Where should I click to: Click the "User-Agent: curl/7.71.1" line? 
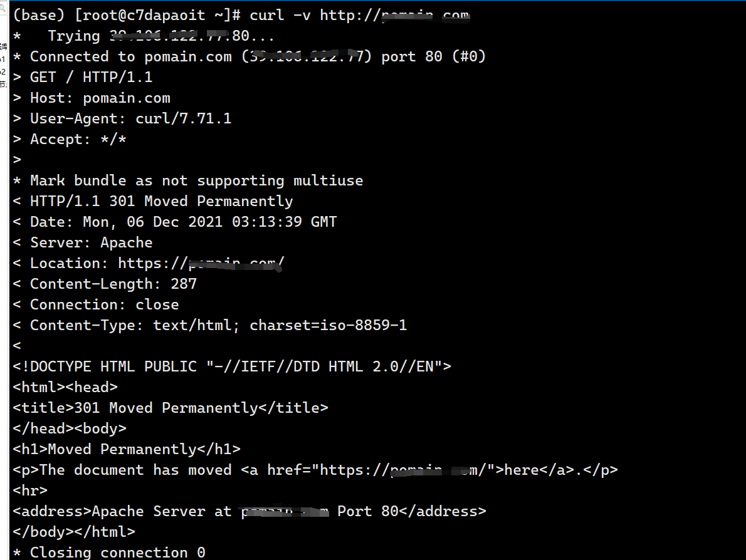[x=130, y=118]
